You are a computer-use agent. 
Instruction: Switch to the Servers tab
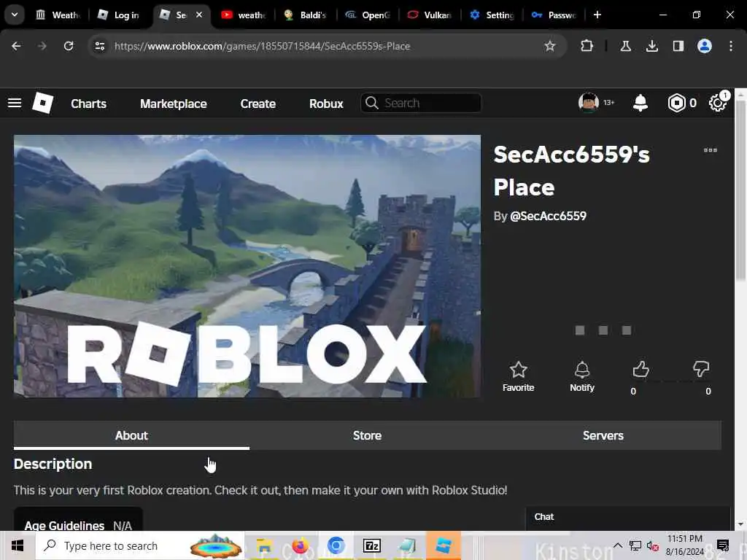[x=603, y=435]
